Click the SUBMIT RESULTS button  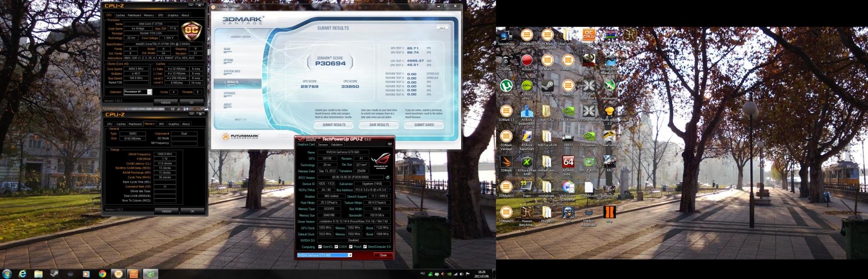click(x=334, y=125)
